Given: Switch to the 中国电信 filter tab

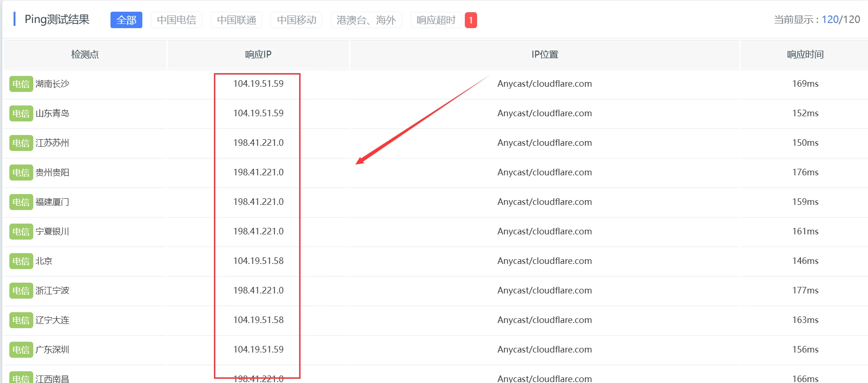Looking at the screenshot, I should [176, 20].
